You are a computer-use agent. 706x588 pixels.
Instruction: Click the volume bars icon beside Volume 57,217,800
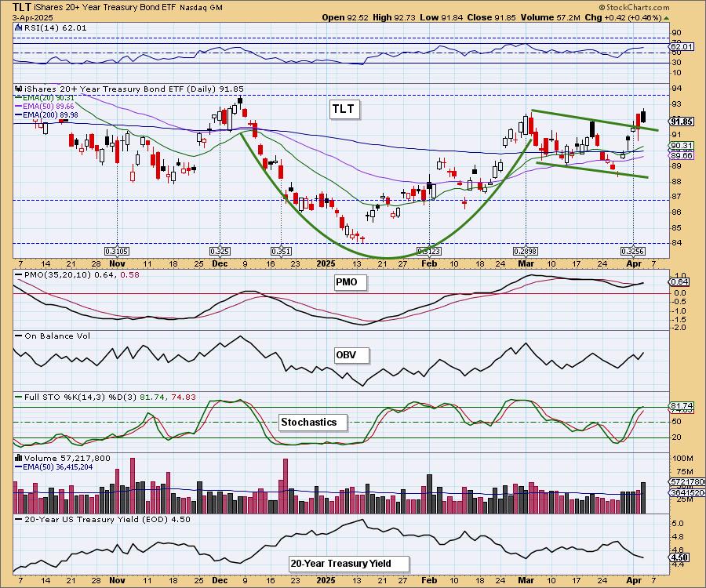[x=19, y=458]
